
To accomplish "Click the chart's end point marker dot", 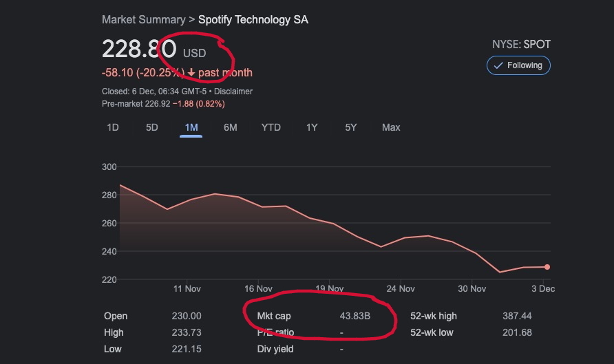I will tap(547, 267).
